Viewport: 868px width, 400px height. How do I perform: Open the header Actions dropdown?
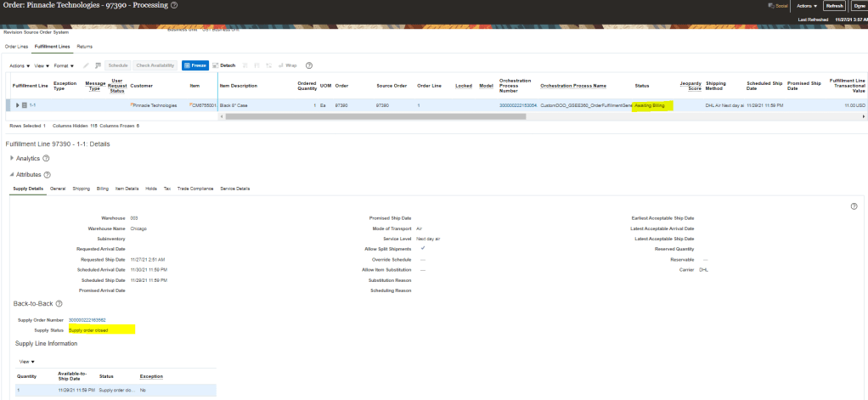[806, 5]
